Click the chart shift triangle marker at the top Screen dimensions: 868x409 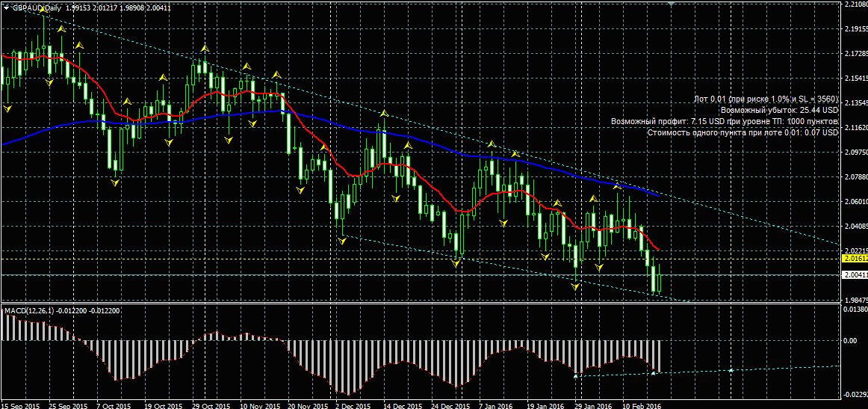click(671, 3)
